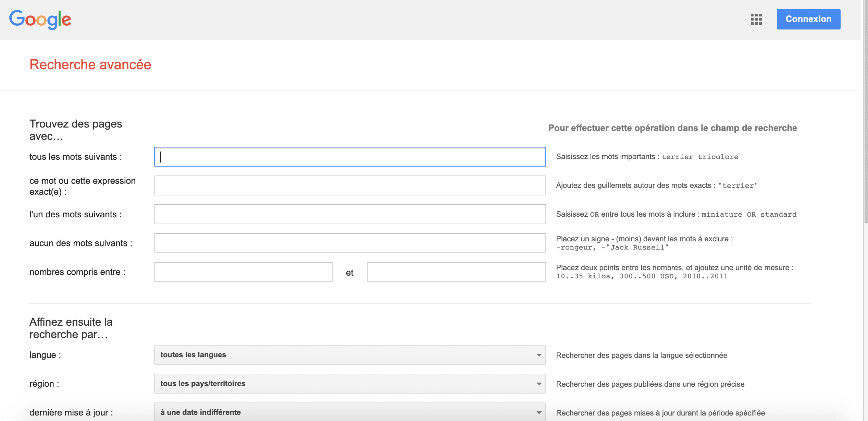Click 'Pour effectuer cette opération' column heading

672,128
